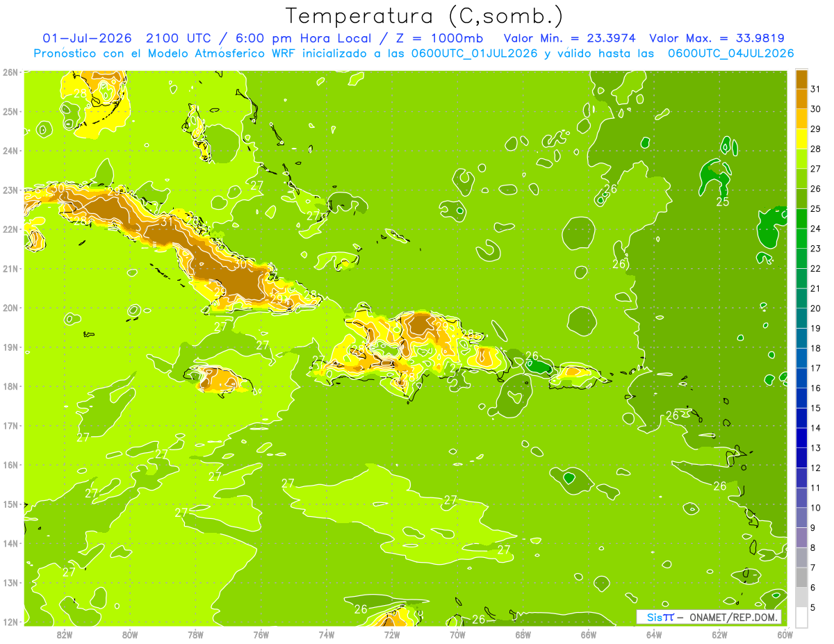Viewport: 834px width, 644px height.
Task: Click the color scale's 18 value label
Action: (816, 347)
